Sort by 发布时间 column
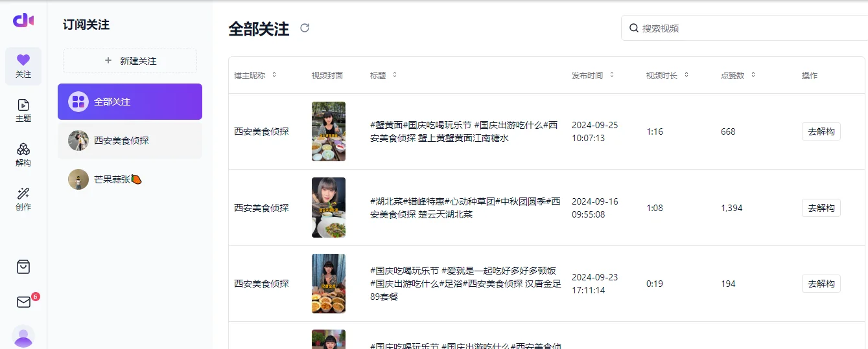The image size is (868, 349). click(x=612, y=75)
